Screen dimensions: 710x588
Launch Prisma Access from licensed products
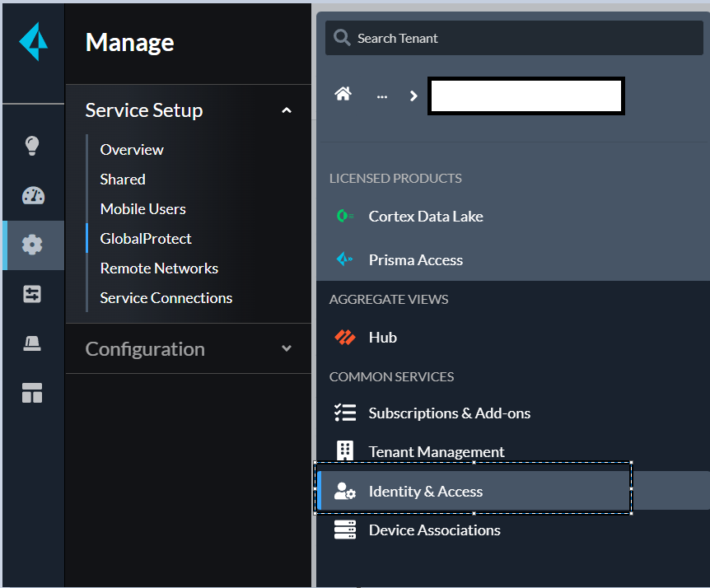pos(415,260)
